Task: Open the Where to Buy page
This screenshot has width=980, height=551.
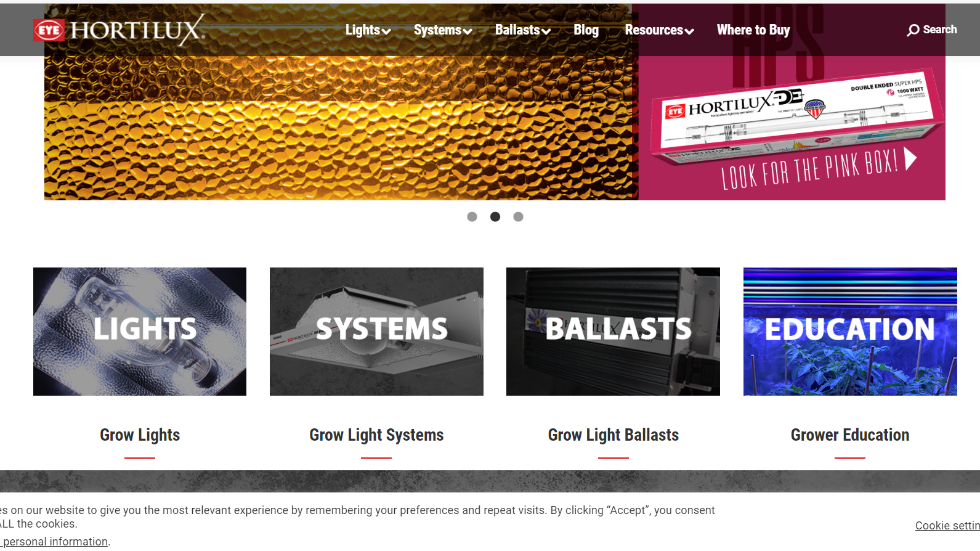Action: point(753,30)
